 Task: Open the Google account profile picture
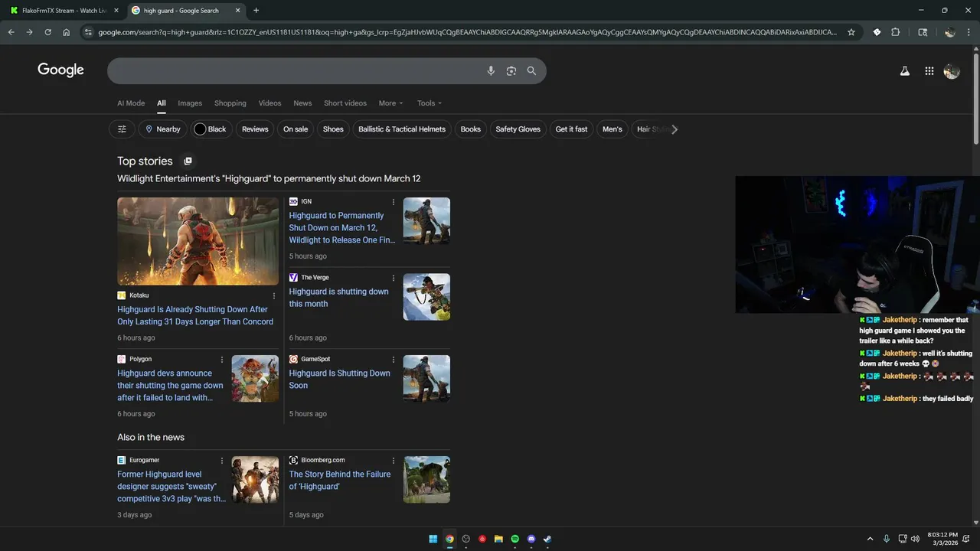pos(952,70)
